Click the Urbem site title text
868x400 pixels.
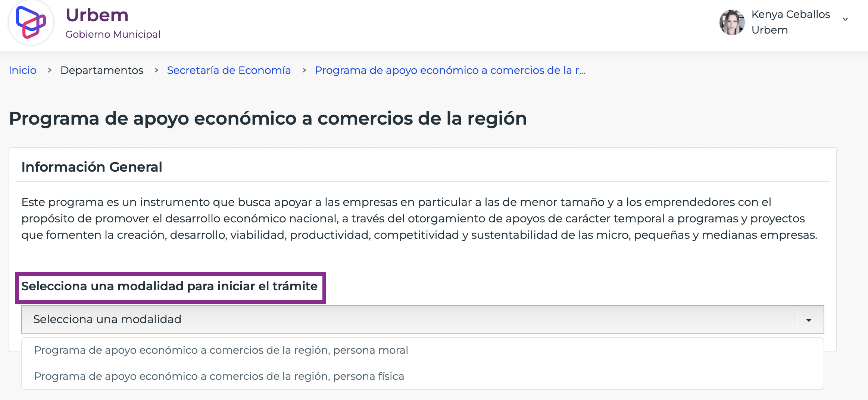(x=97, y=15)
